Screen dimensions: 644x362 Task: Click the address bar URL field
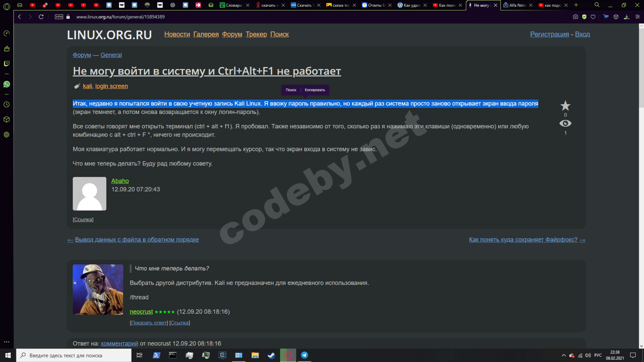click(x=120, y=17)
